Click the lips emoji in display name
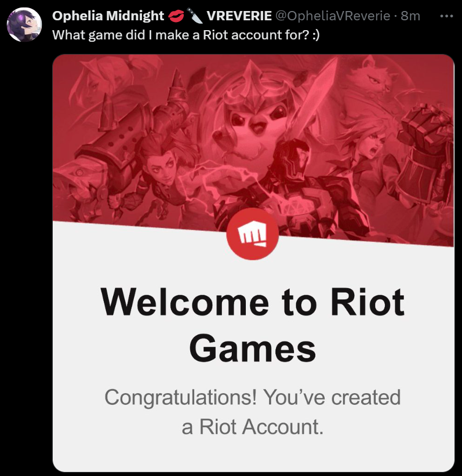The image size is (462, 476). (x=176, y=16)
